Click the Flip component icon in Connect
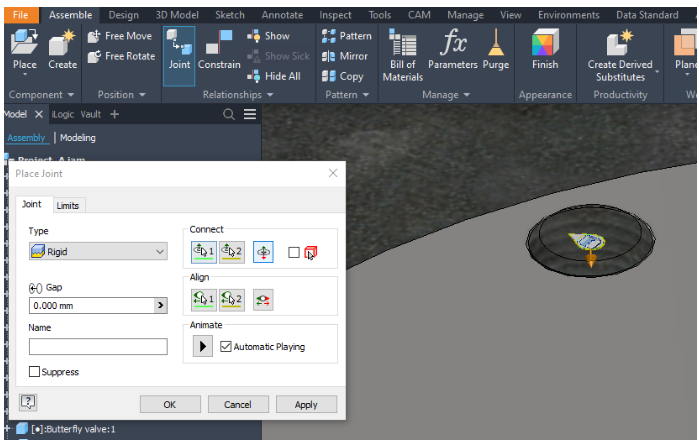This screenshot has height=447, width=699. (263, 252)
